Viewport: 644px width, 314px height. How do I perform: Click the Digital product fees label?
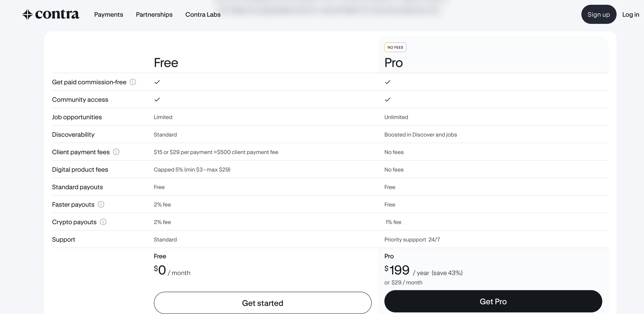[x=80, y=170]
